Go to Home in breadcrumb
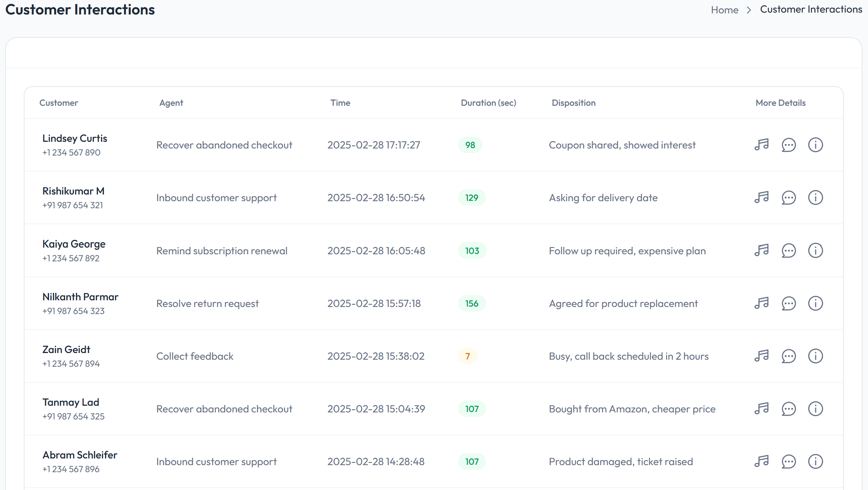The width and height of the screenshot is (868, 490). (724, 10)
